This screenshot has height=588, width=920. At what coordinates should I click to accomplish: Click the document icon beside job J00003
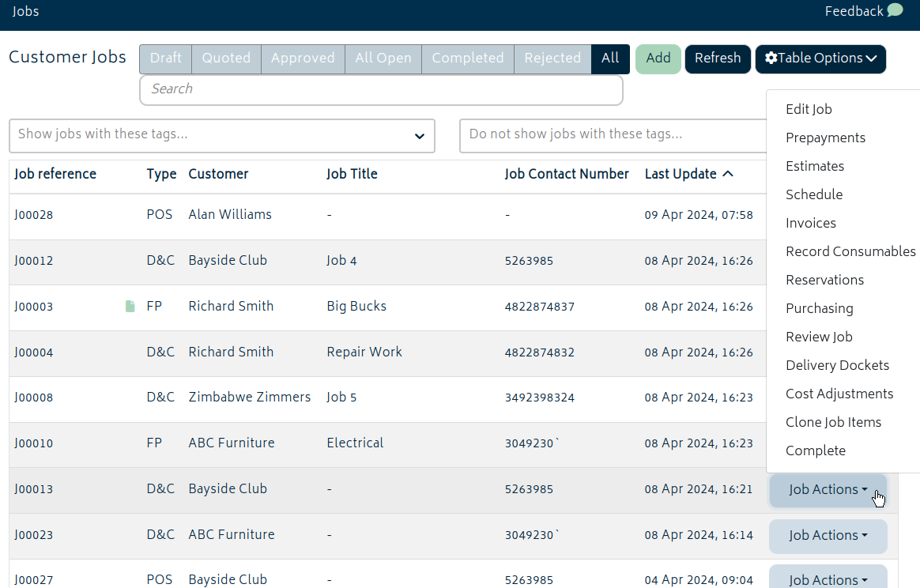click(x=130, y=307)
